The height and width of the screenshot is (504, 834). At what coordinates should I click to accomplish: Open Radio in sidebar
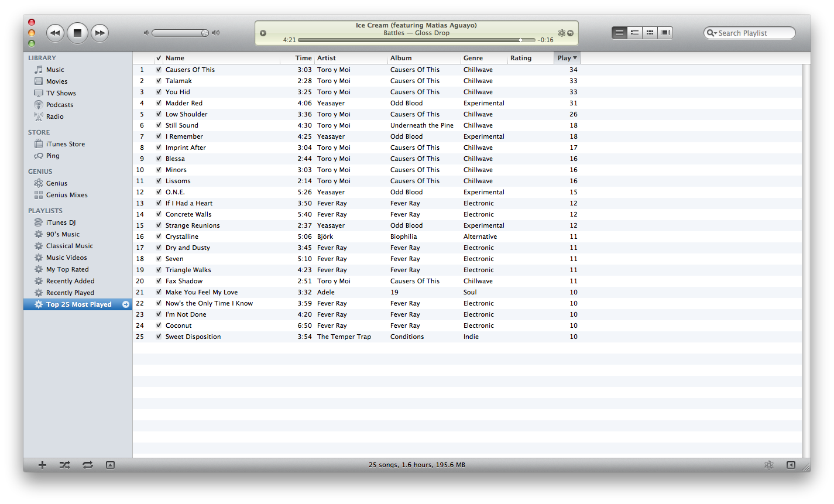55,116
